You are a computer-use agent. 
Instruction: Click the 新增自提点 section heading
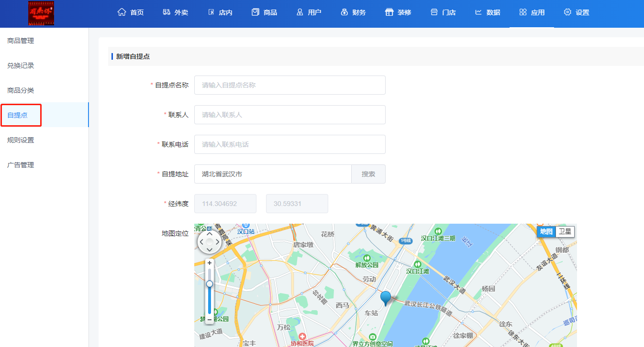133,56
